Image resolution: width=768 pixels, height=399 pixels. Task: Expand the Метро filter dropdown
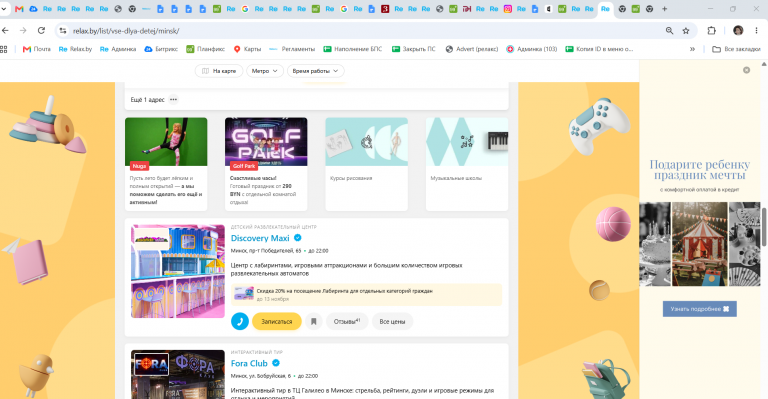point(264,71)
